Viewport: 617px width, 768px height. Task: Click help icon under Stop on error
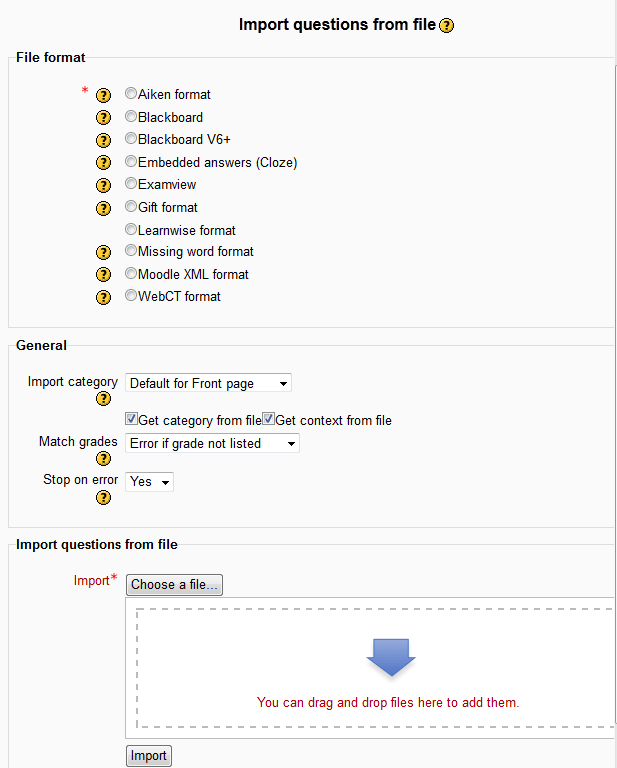pos(103,497)
